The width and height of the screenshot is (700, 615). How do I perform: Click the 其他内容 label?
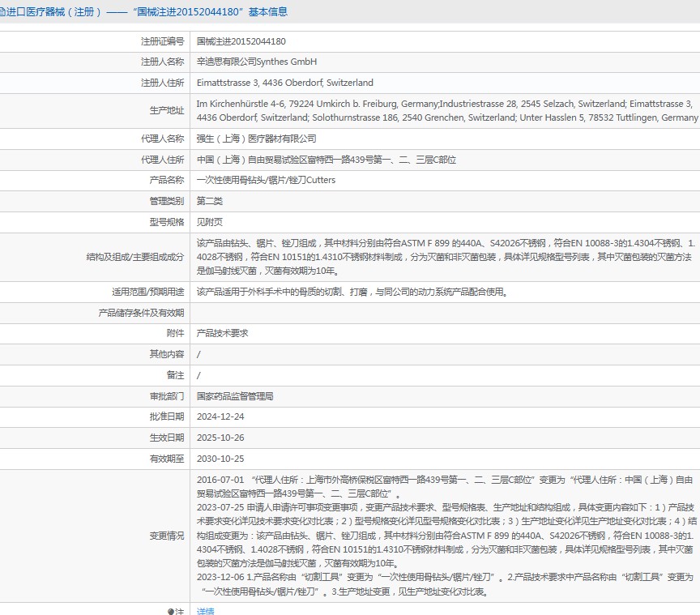click(x=167, y=354)
